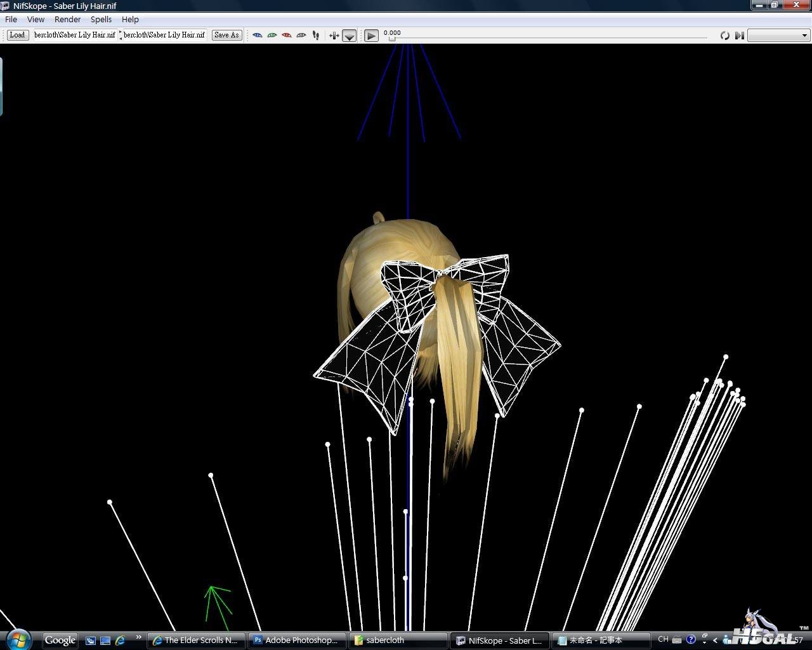Image resolution: width=812 pixels, height=650 pixels.
Task: Activate the footprints walk view icon
Action: coord(316,35)
